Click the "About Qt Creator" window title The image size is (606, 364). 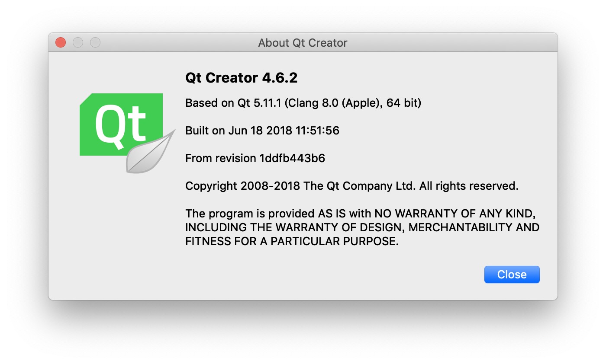(x=303, y=43)
